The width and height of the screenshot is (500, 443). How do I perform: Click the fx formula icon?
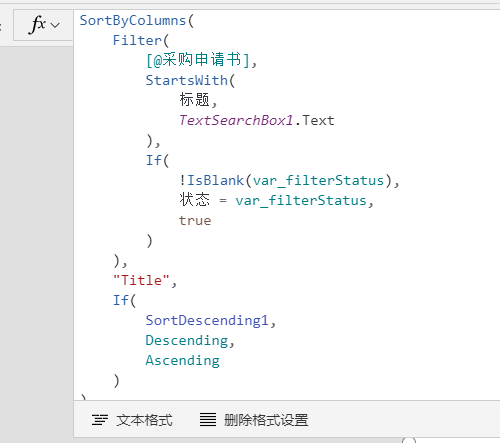tap(37, 25)
